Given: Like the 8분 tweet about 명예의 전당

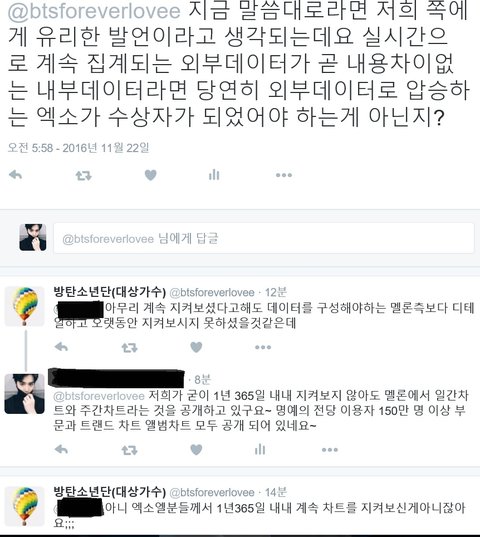Looking at the screenshot, I should [196, 449].
